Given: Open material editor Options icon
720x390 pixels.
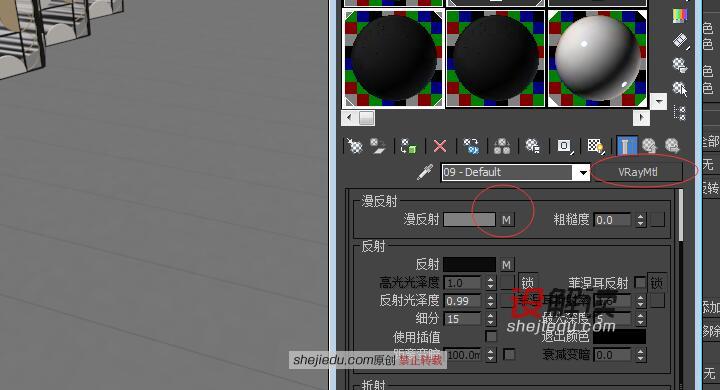Looking at the screenshot, I should point(680,65).
